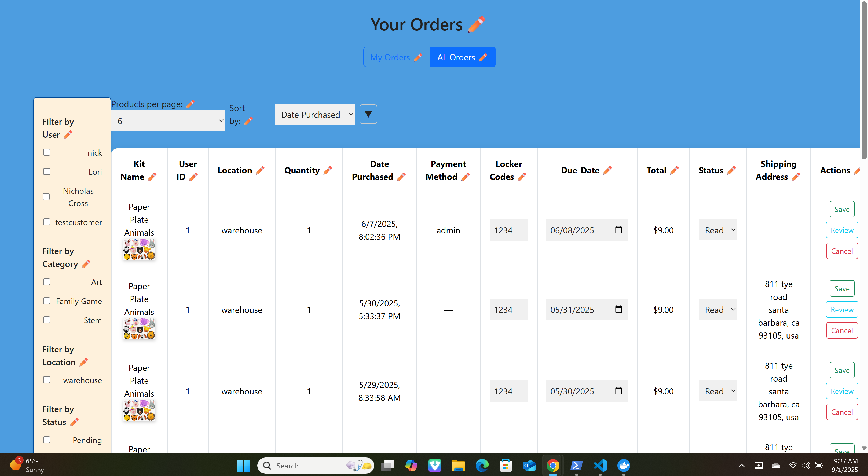The height and width of the screenshot is (476, 868).
Task: Open Visual Studio Code from taskbar
Action: (600, 466)
